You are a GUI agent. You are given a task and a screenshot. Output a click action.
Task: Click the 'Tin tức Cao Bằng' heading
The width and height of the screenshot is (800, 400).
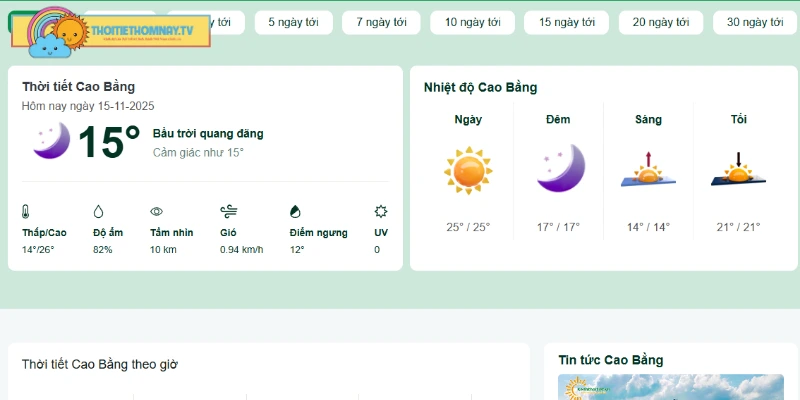click(x=611, y=360)
